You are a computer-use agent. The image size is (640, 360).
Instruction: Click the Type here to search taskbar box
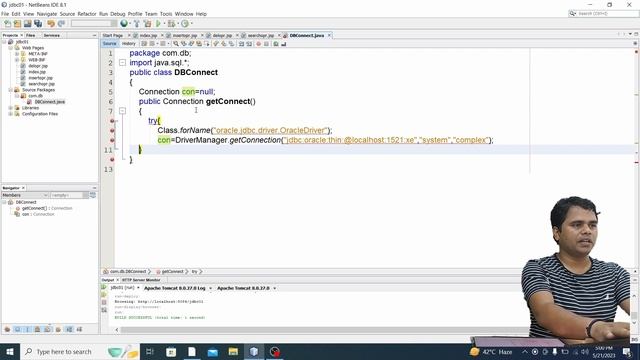[x=81, y=351]
